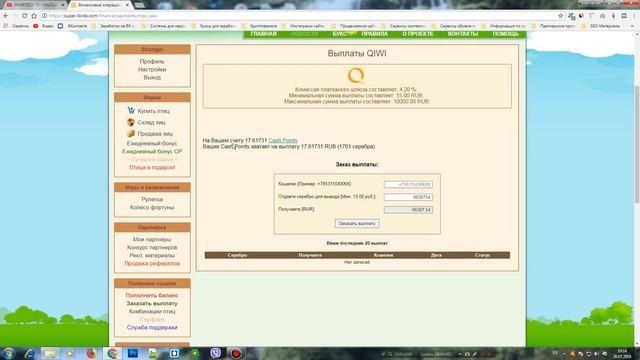Open Viber from the taskbar
The image size is (640, 360).
[x=216, y=353]
